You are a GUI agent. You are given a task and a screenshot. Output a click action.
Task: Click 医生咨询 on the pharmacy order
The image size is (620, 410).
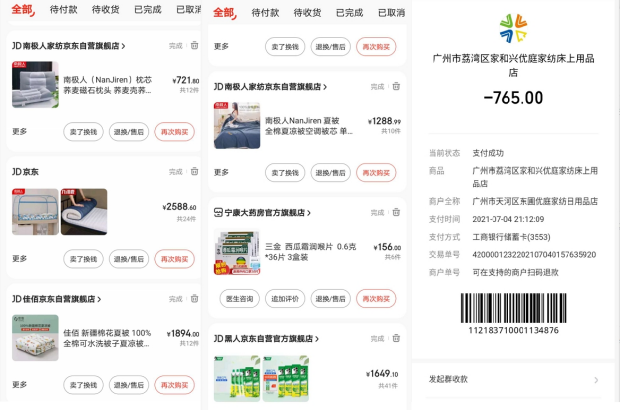pos(239,299)
